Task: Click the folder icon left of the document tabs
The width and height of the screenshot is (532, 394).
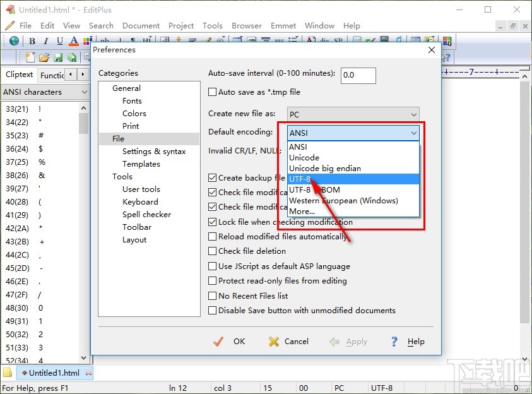Action: [8, 373]
